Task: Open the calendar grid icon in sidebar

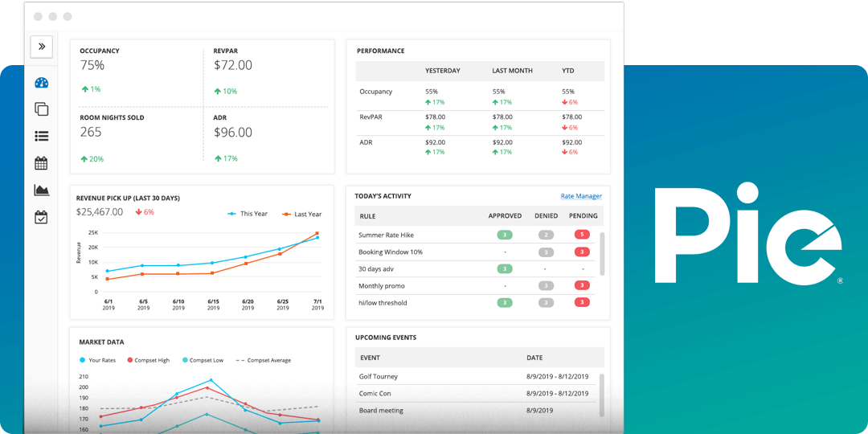Action: click(x=42, y=163)
